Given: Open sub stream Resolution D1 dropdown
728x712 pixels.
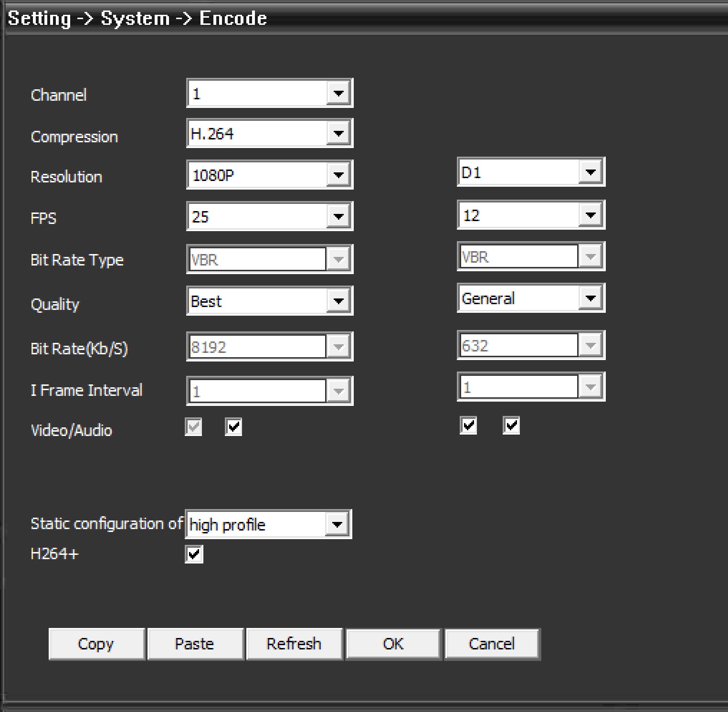Looking at the screenshot, I should click(x=590, y=172).
